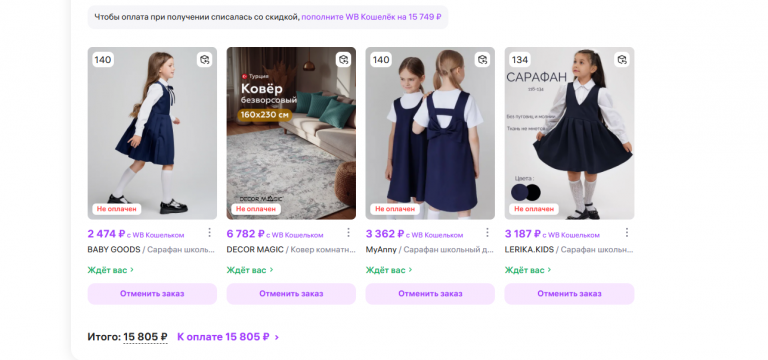Open three-dot menu for LERIKA.KIDS item

pos(626,232)
